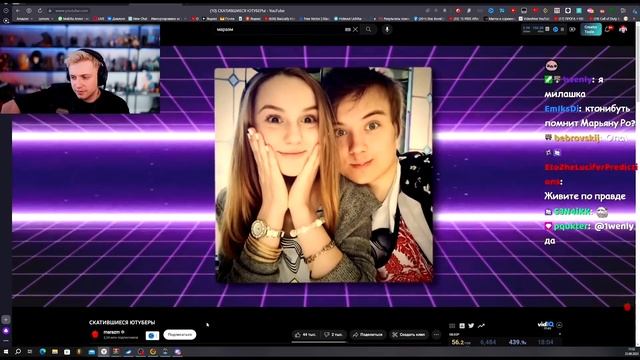Dislike the video with thumbs-down button
The image size is (640, 360).
(334, 335)
